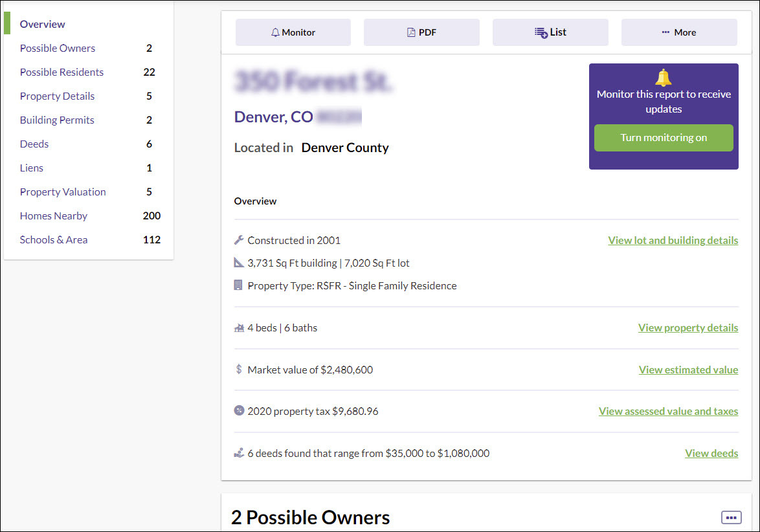This screenshot has width=760, height=532.
Task: Turn monitoring on for this report
Action: point(664,138)
